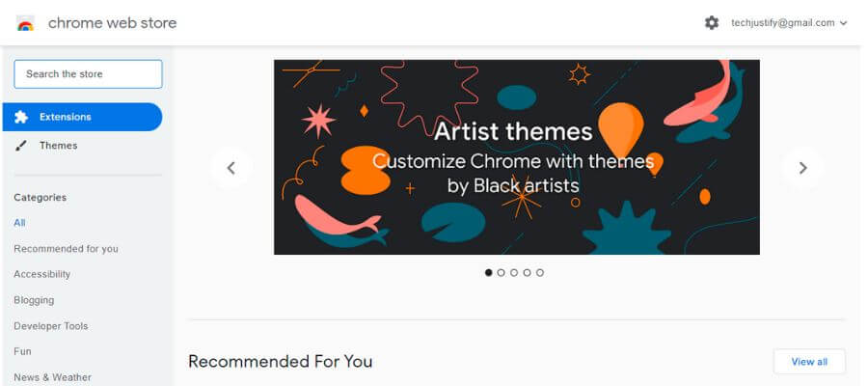Image resolution: width=868 pixels, height=386 pixels.
Task: Click the paintbrush Themes icon
Action: coord(21,146)
